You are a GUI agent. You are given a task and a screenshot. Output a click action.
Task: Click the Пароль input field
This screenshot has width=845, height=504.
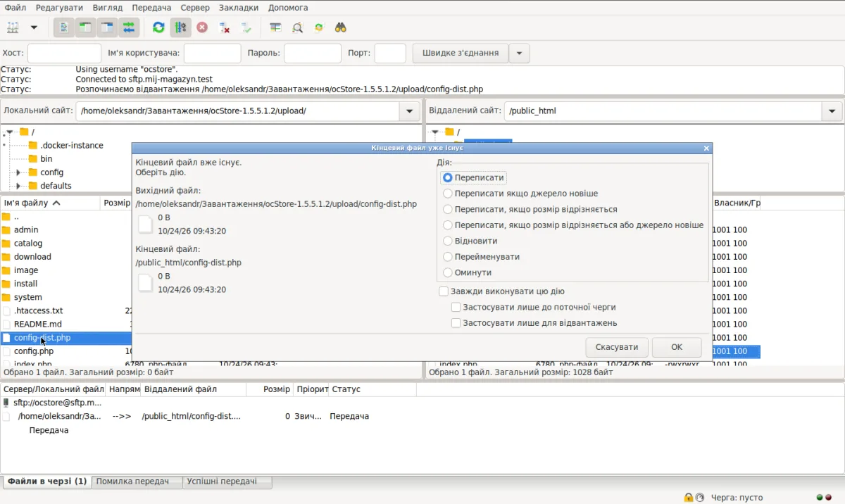(x=313, y=53)
